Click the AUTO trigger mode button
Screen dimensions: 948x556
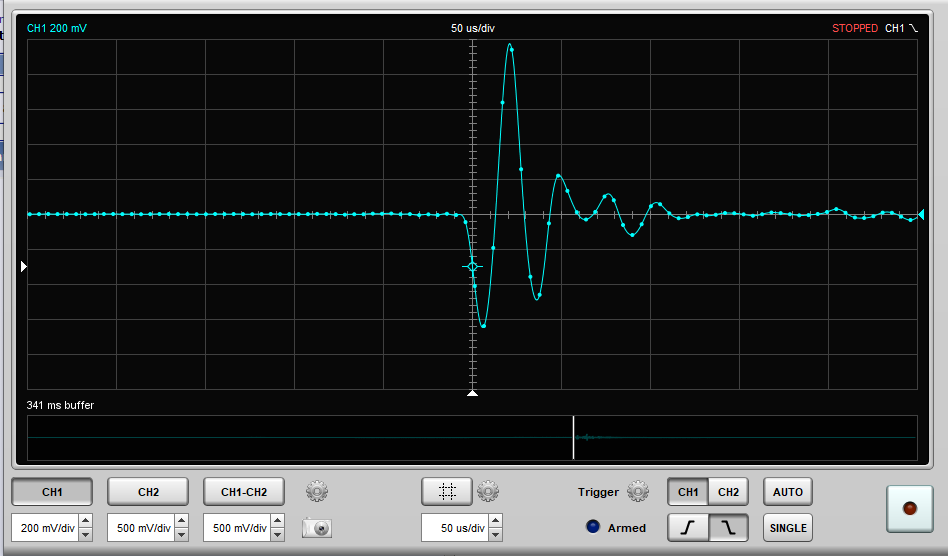(x=788, y=492)
